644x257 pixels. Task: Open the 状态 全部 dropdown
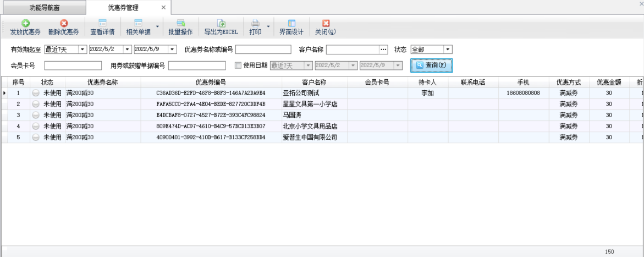pyautogui.click(x=448, y=50)
